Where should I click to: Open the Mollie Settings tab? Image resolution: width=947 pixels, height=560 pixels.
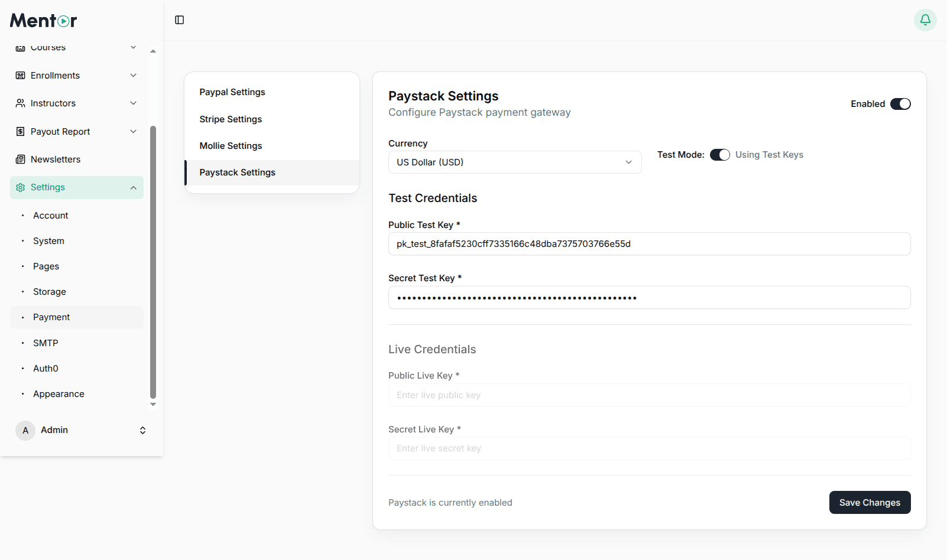pyautogui.click(x=231, y=145)
